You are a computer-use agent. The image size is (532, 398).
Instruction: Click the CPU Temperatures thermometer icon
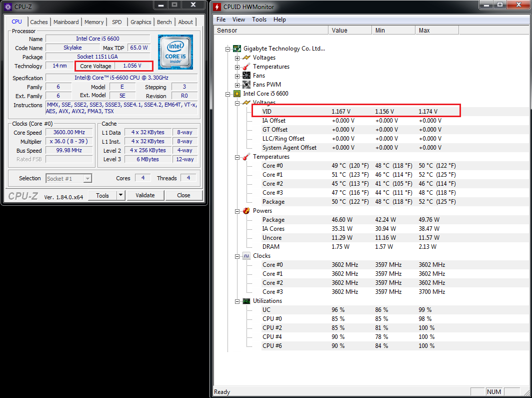(246, 157)
